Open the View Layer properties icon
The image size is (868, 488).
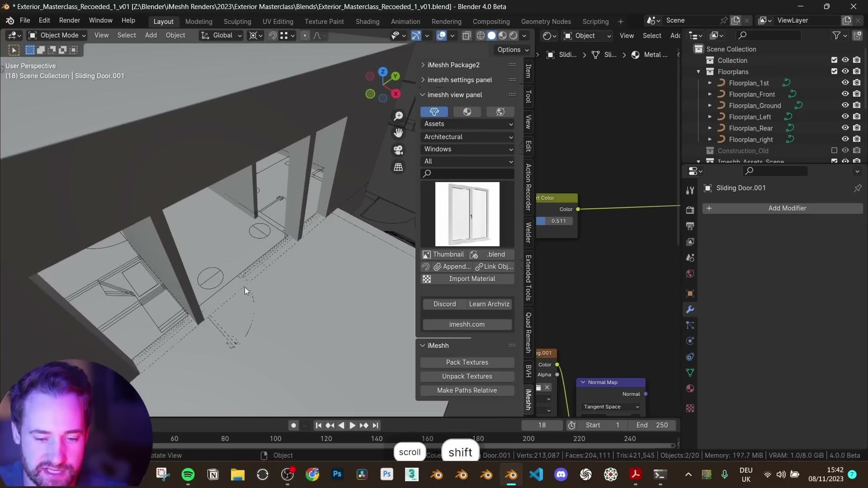pyautogui.click(x=690, y=242)
